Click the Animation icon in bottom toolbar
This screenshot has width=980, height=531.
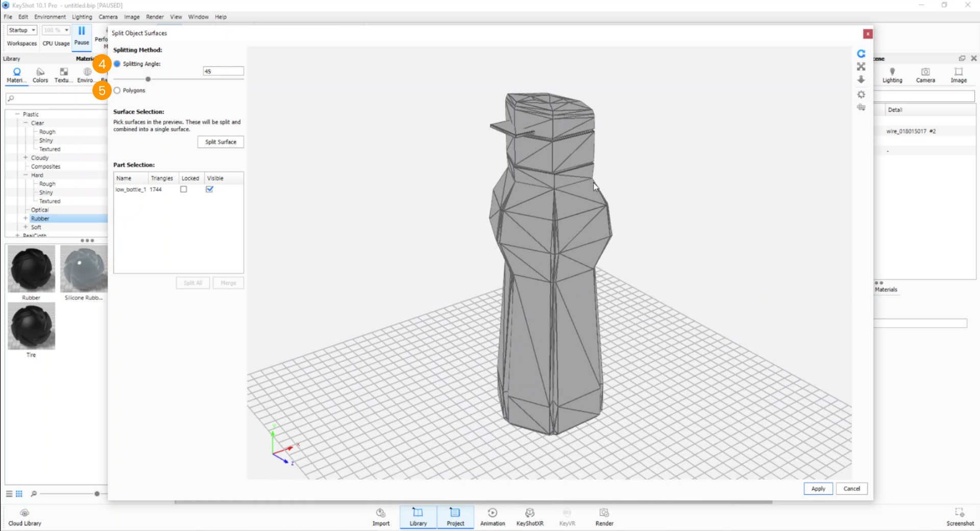coord(492,517)
